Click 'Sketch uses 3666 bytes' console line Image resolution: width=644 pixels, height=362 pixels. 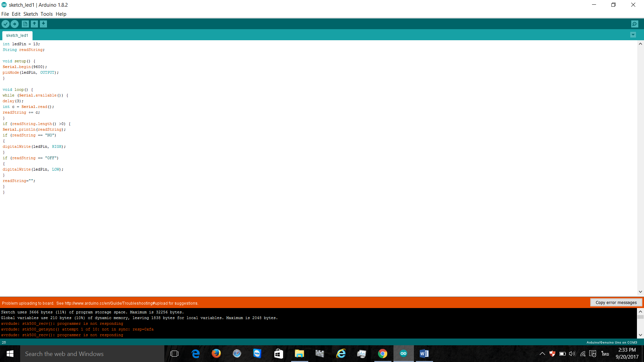point(92,312)
